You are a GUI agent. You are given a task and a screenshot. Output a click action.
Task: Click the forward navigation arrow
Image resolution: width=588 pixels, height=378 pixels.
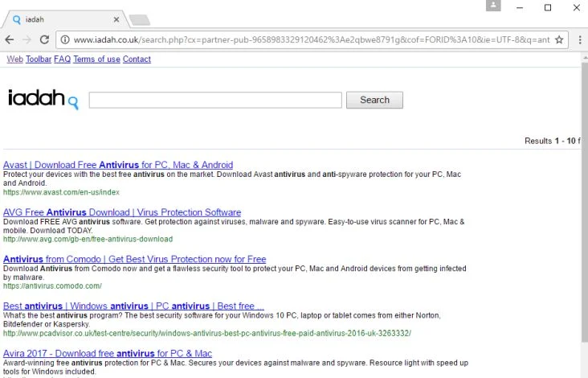27,39
